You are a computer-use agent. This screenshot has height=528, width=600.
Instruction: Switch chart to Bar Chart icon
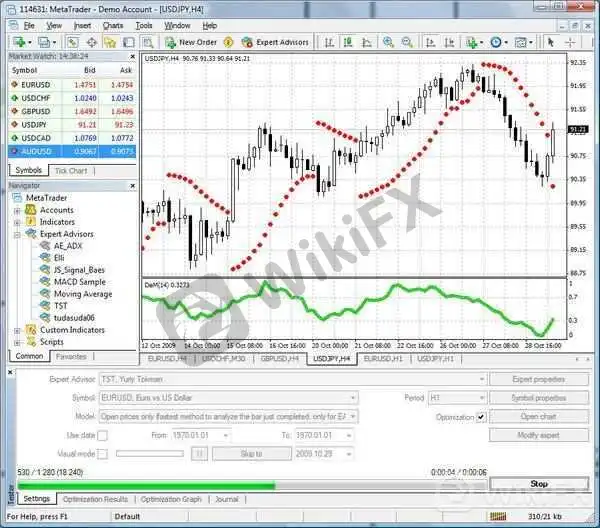(x=329, y=42)
